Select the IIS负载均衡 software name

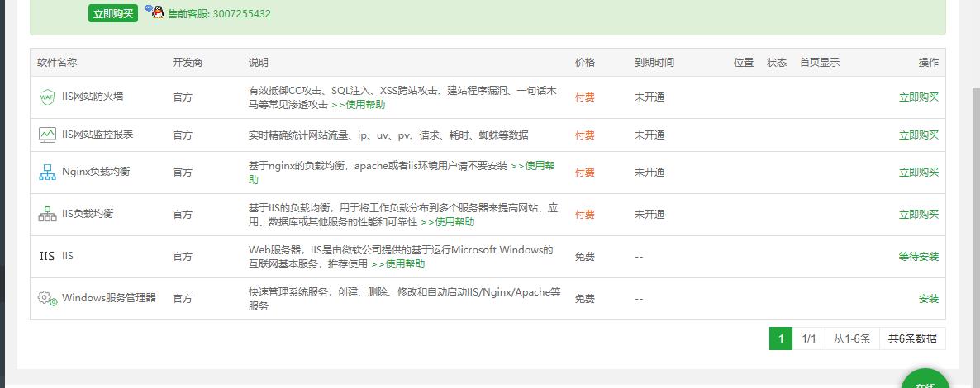[x=88, y=214]
